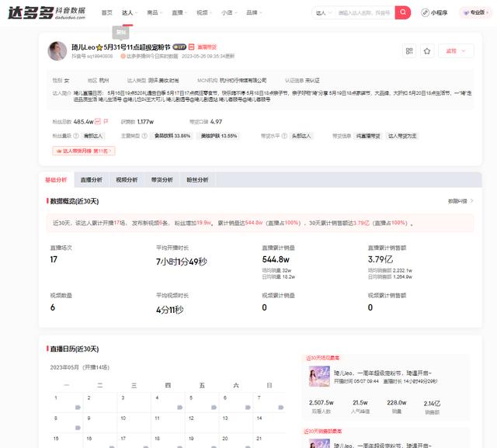Click the live stream marker on May 4
The image size is (497, 448).
tap(179, 407)
